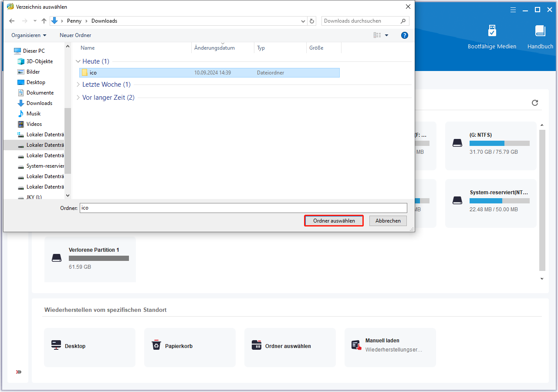The width and height of the screenshot is (558, 392).
Task: Go up one directory level
Action: pyautogui.click(x=44, y=21)
